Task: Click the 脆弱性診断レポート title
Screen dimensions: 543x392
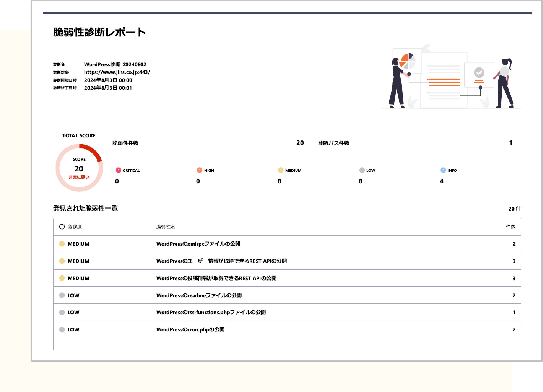Action: click(99, 32)
